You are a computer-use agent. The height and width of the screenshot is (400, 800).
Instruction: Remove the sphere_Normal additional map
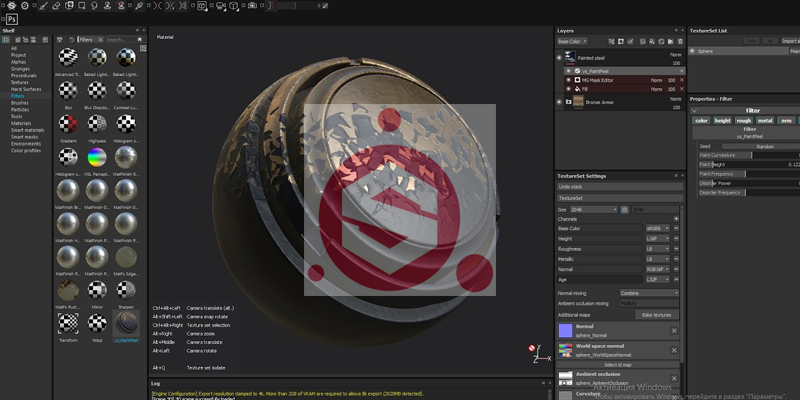click(674, 331)
